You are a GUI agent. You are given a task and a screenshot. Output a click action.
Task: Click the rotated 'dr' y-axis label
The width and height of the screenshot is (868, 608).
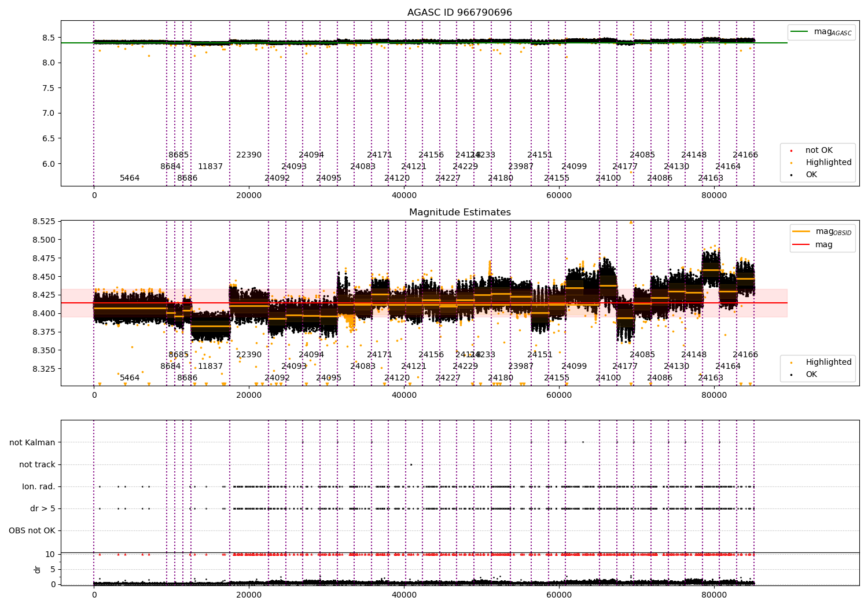coord(38,569)
